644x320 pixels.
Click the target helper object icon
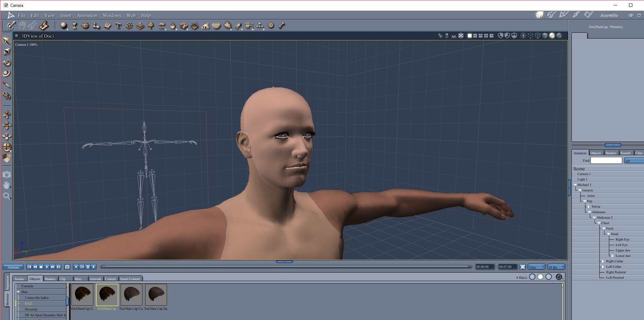(x=271, y=26)
